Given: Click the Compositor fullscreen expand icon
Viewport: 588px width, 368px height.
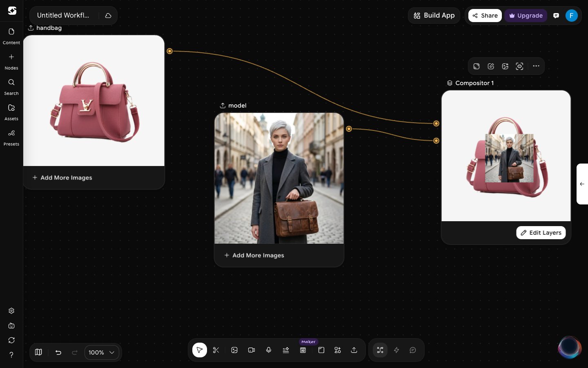Looking at the screenshot, I should pos(477,66).
